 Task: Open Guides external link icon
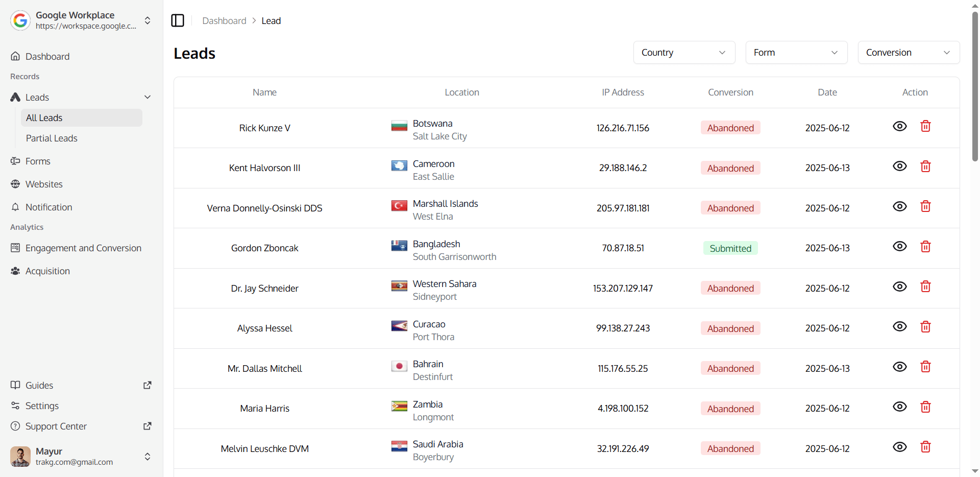coord(148,385)
